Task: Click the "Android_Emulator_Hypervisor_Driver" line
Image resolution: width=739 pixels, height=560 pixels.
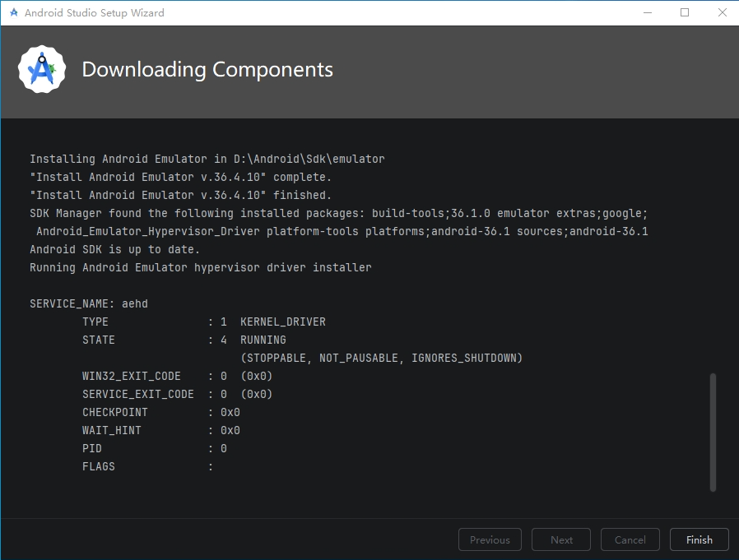Action: 342,231
